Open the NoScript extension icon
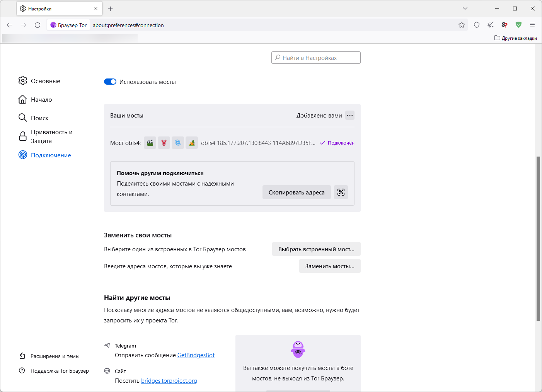Image resolution: width=542 pixels, height=392 pixels. (505, 25)
